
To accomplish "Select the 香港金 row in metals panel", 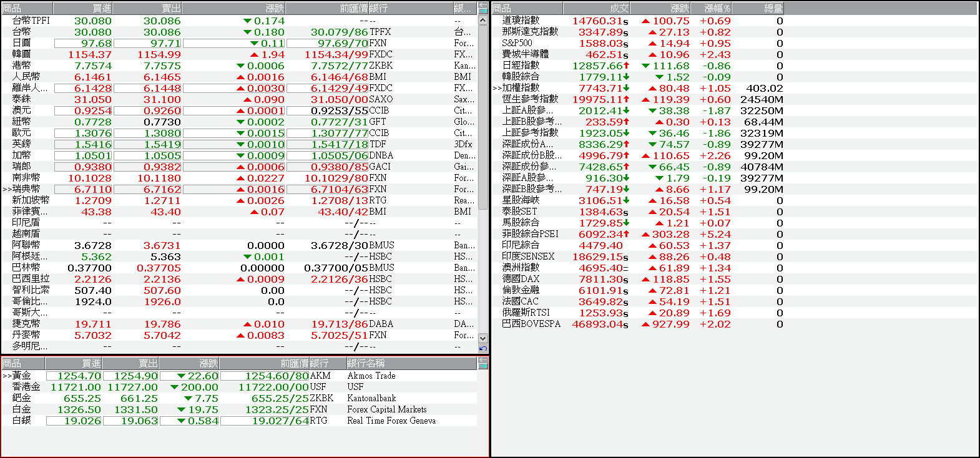I will point(239,387).
